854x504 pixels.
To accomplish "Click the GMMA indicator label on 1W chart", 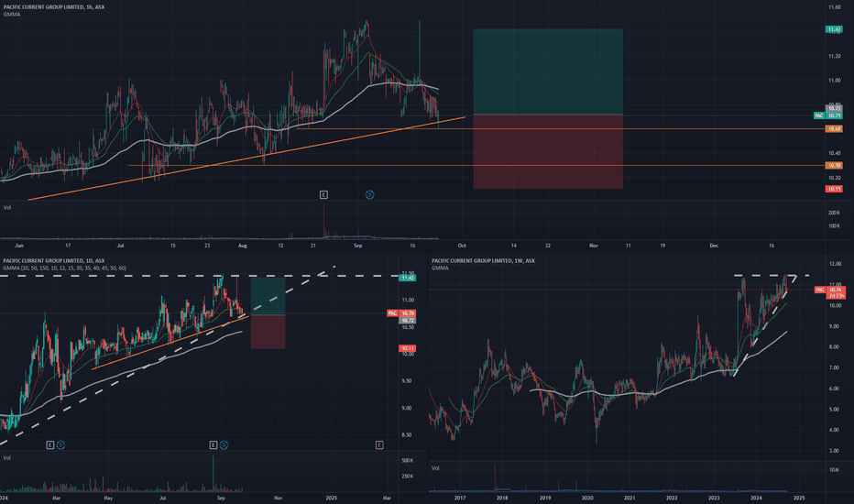I will click(440, 268).
